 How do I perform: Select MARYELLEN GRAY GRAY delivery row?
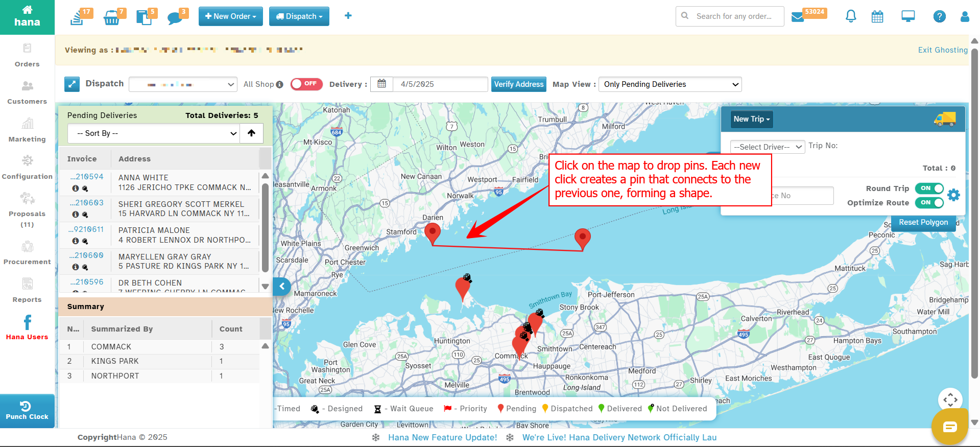pos(159,262)
